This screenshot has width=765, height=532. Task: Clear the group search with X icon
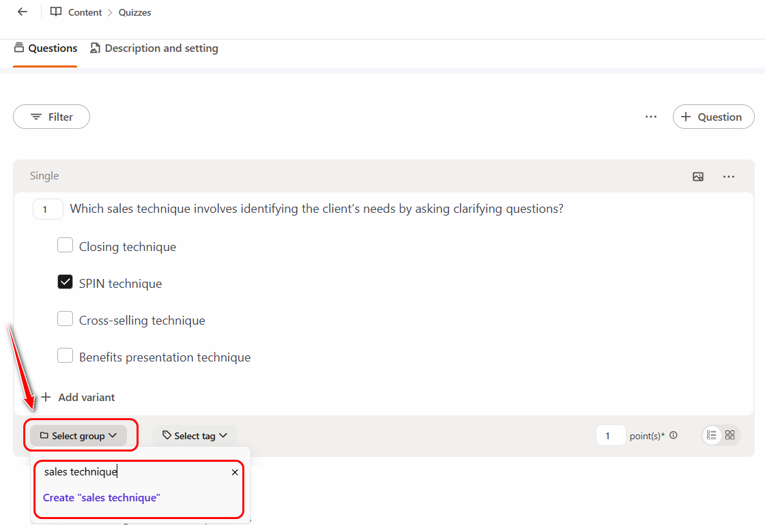(235, 472)
